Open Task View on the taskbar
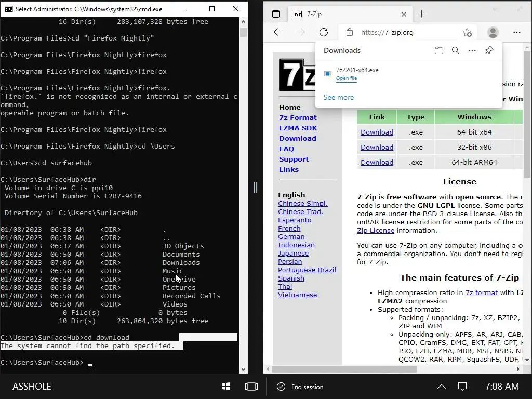The image size is (532, 399). (x=251, y=387)
